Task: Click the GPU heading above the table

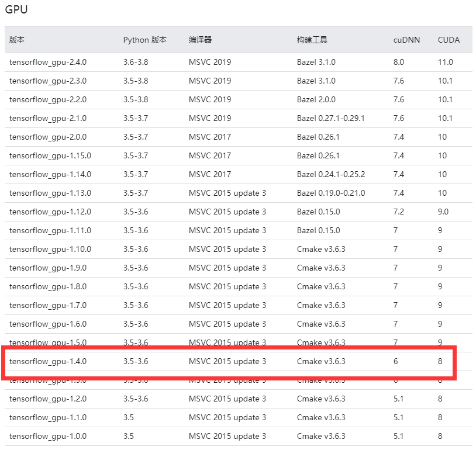Action: [15, 10]
